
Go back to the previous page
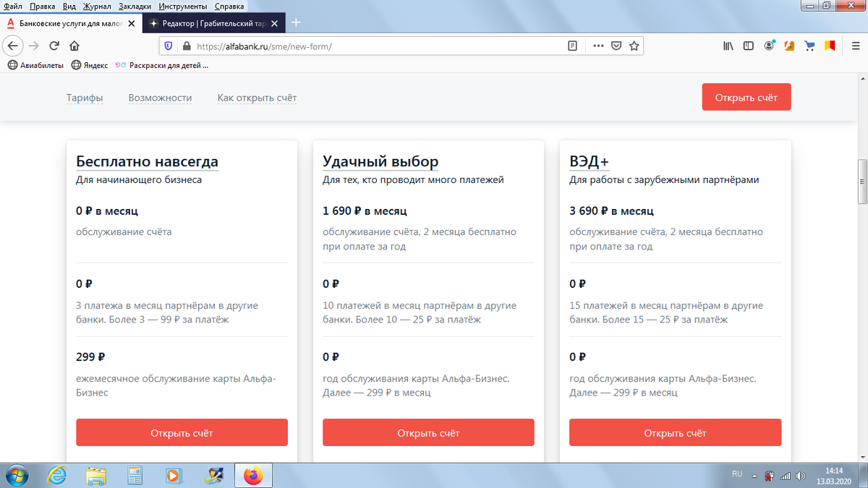coord(12,46)
